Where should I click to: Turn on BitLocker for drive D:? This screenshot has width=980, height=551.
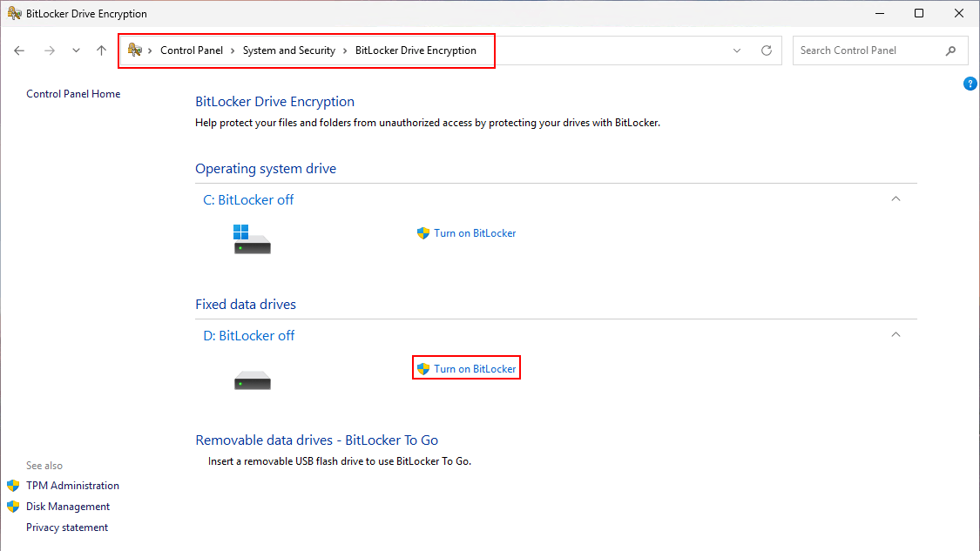(x=474, y=367)
